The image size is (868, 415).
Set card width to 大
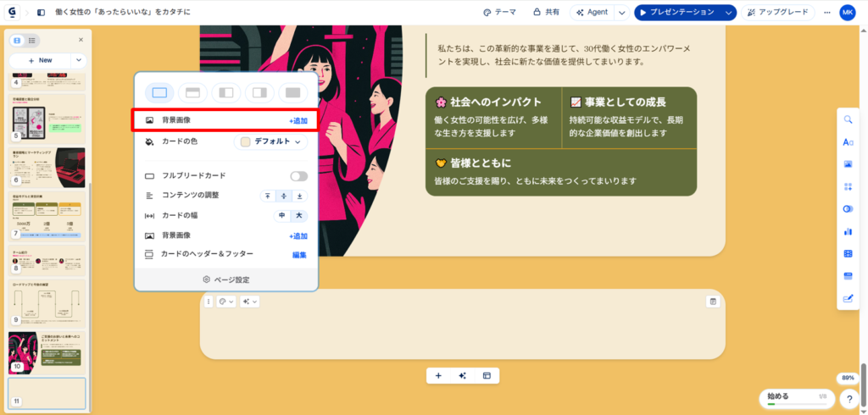(298, 216)
